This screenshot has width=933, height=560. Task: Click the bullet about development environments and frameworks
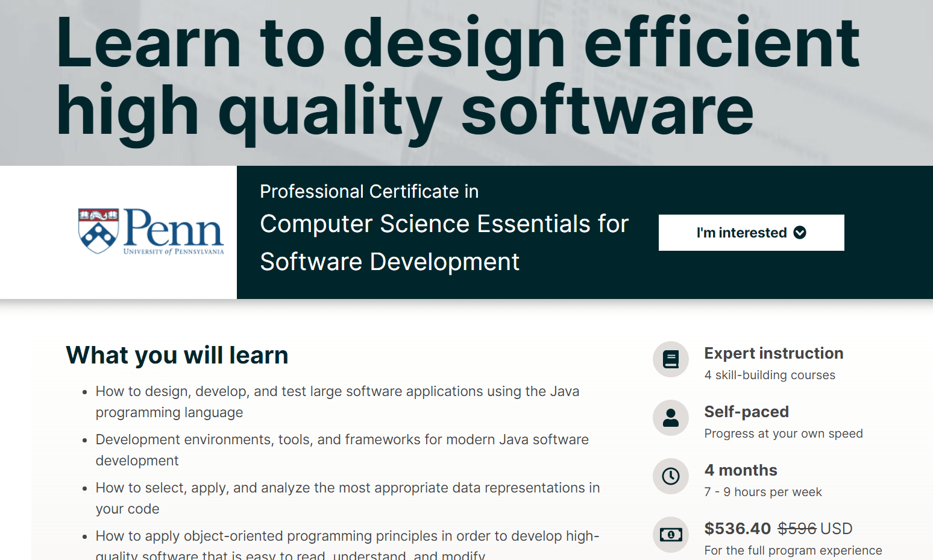pos(342,450)
